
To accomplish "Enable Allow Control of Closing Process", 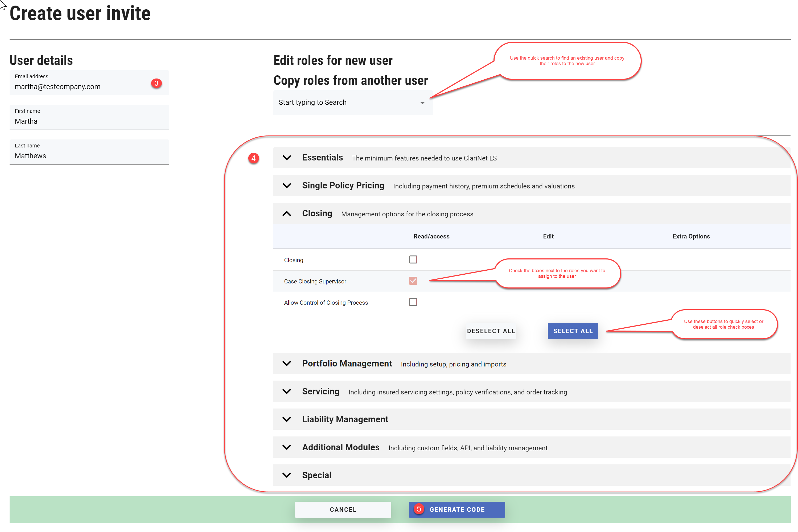I will [x=413, y=302].
